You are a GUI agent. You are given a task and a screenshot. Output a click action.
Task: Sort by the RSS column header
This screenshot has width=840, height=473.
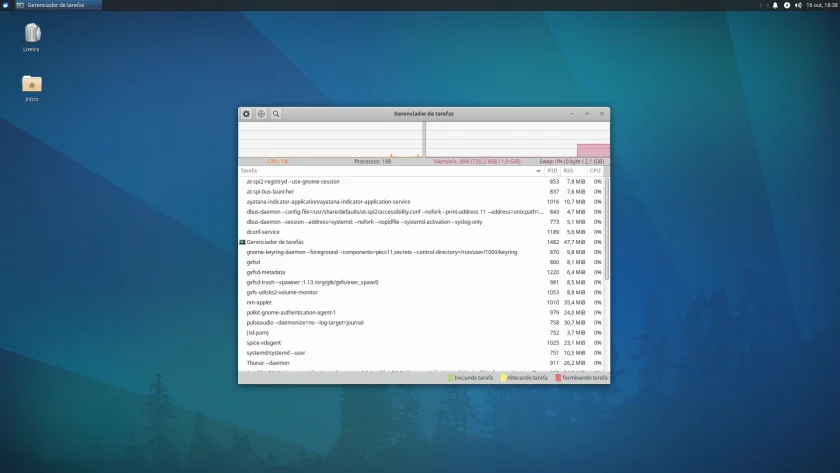click(573, 171)
